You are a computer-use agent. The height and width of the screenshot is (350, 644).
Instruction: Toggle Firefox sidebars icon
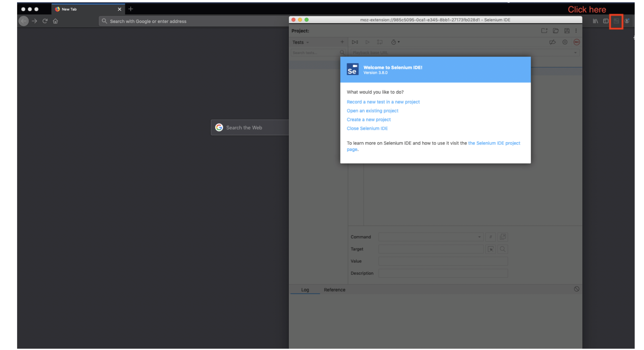point(606,21)
